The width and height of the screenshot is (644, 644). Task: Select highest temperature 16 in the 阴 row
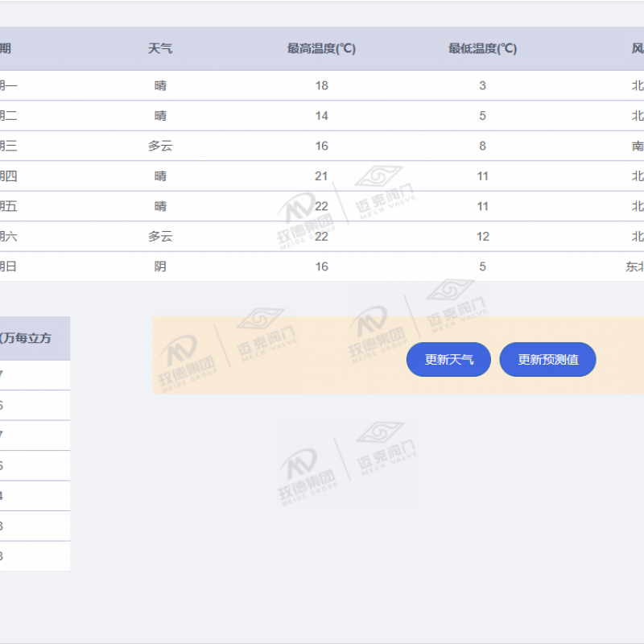(x=321, y=266)
